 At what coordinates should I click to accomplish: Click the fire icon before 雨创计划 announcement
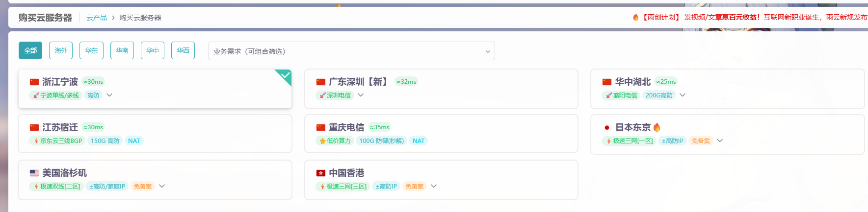tap(636, 17)
